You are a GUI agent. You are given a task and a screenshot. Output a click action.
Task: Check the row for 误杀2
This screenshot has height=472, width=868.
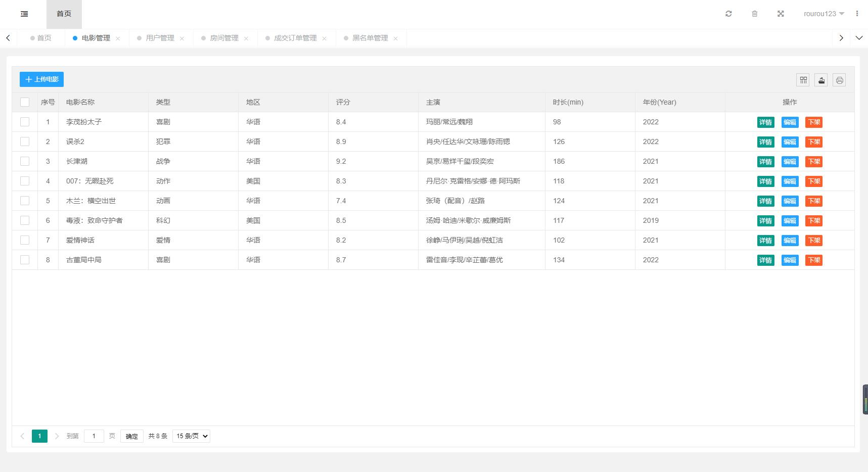[x=25, y=141]
